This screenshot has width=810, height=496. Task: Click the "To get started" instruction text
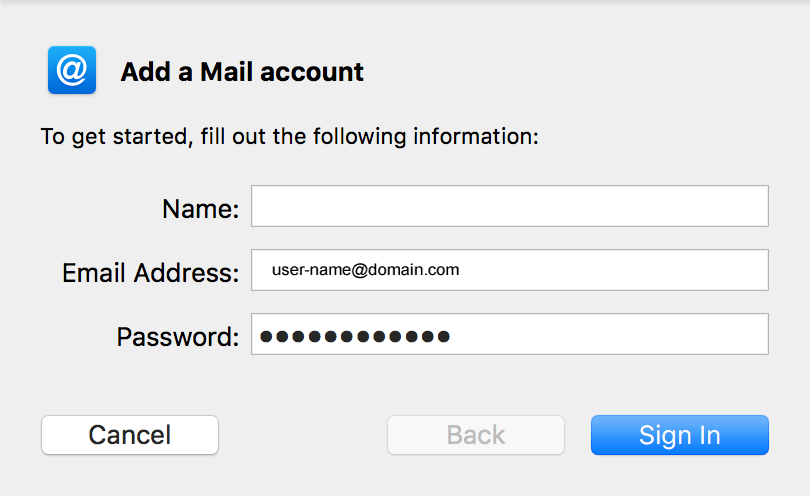pos(289,137)
